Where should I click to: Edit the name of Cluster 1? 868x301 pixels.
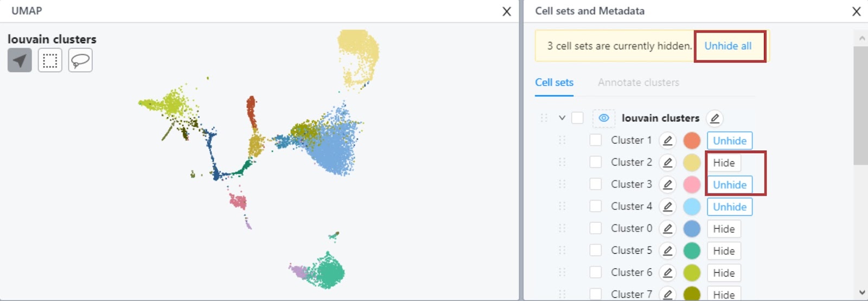667,141
